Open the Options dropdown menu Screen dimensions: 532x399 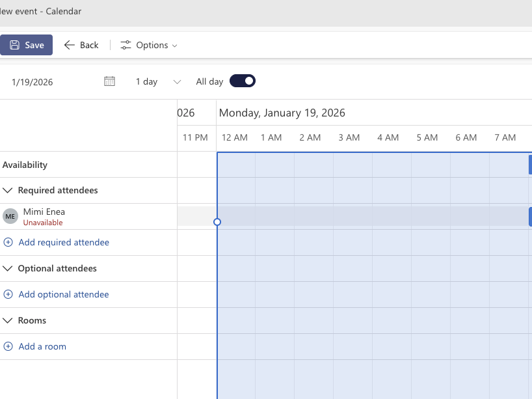[149, 45]
